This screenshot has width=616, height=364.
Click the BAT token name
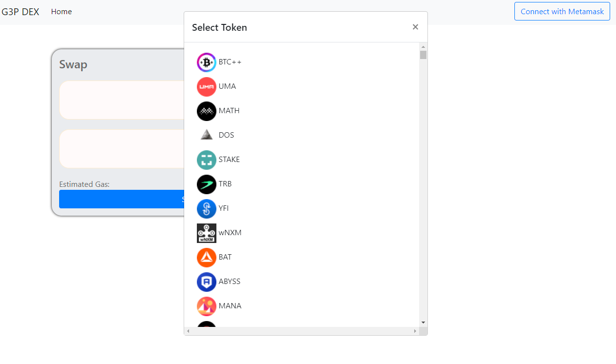click(x=225, y=257)
